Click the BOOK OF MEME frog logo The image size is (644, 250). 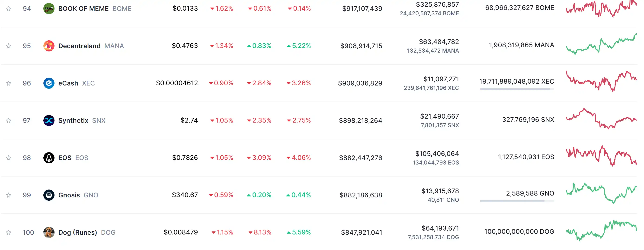pos(49,9)
